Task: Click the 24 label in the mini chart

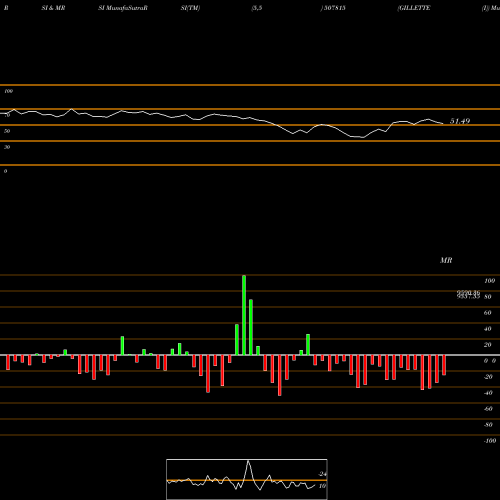Action: point(322,474)
